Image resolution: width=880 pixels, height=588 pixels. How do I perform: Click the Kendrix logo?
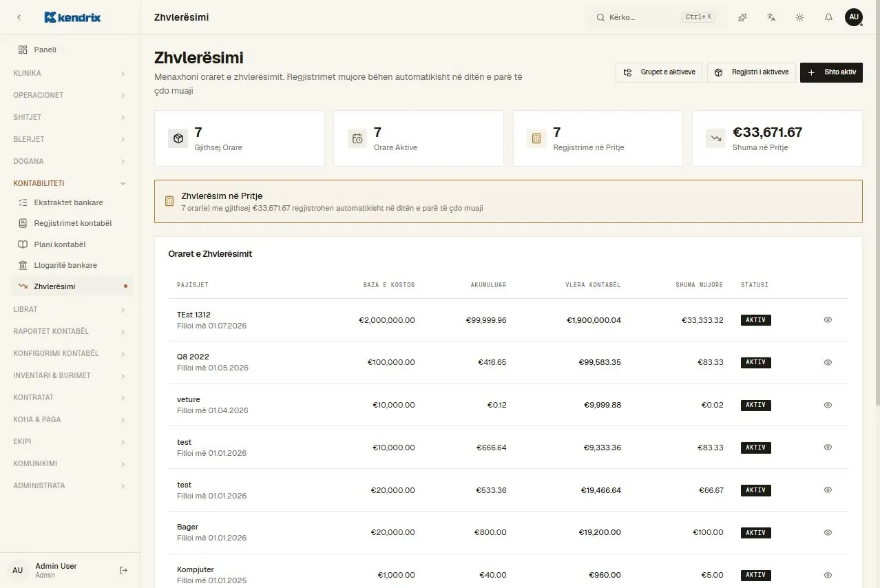[72, 17]
